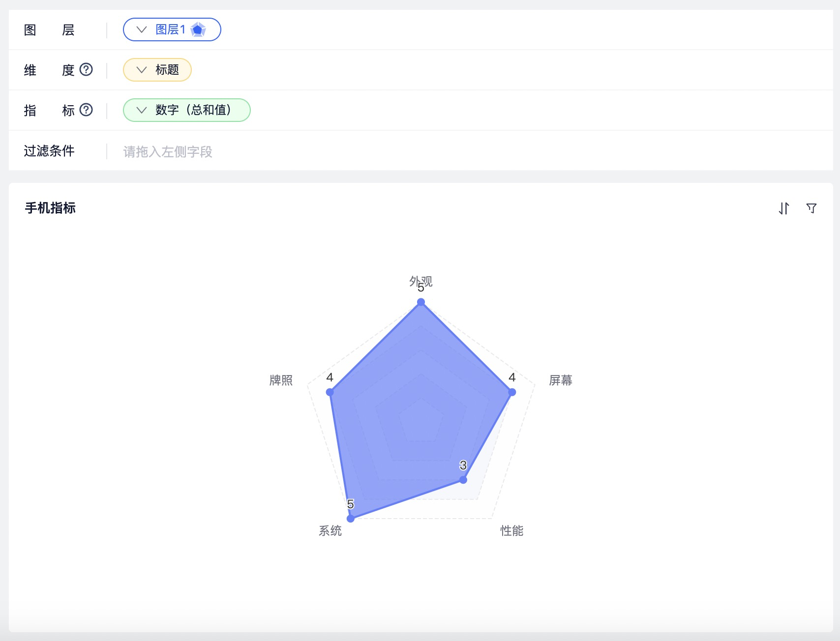Click the 外观 data point on radar
The width and height of the screenshot is (840, 641).
tap(421, 302)
